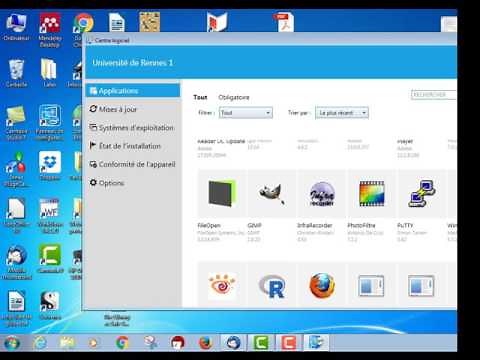Select the Firefox application tile
The width and height of the screenshot is (480, 360).
click(x=322, y=285)
